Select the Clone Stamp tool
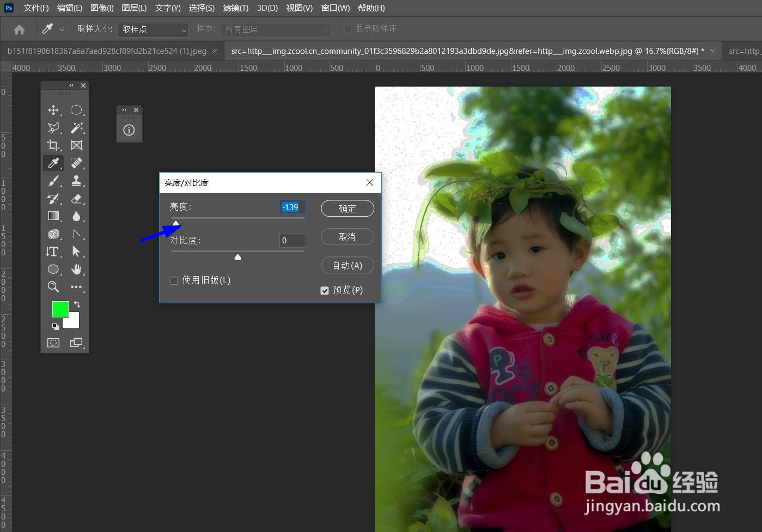This screenshot has height=532, width=762. point(76,181)
